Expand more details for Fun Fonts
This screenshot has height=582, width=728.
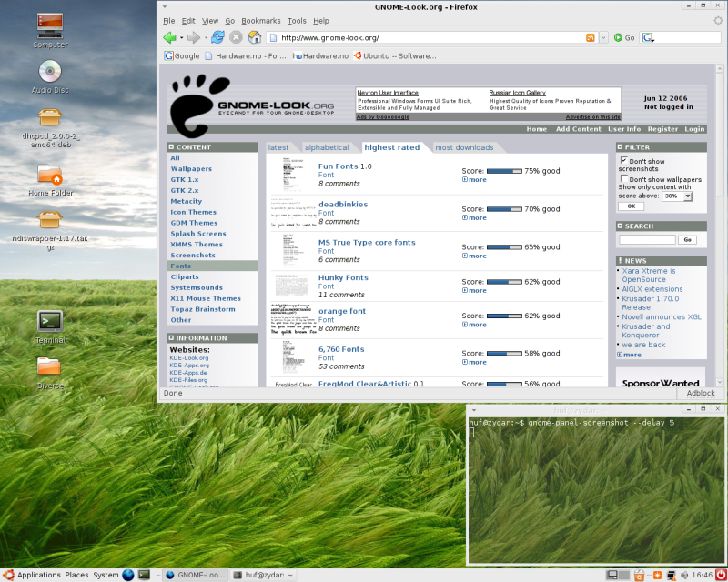coord(474,180)
